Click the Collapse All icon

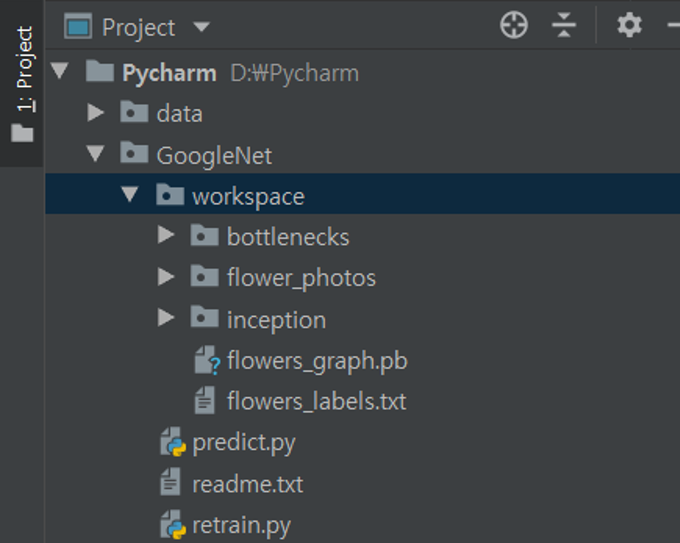coord(564,25)
